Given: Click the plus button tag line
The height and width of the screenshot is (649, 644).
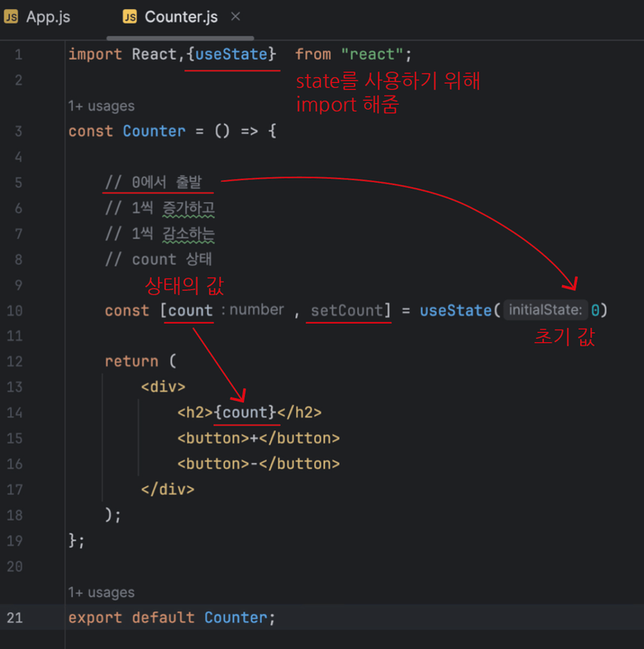Looking at the screenshot, I should (x=258, y=438).
